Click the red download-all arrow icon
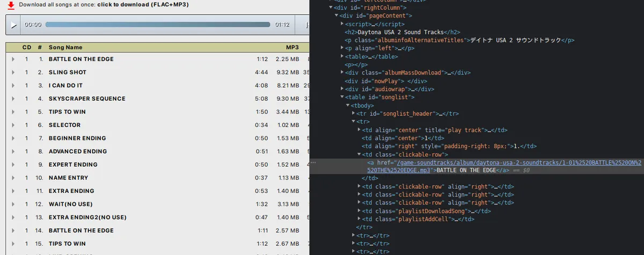The height and width of the screenshot is (255, 644). tap(11, 4)
